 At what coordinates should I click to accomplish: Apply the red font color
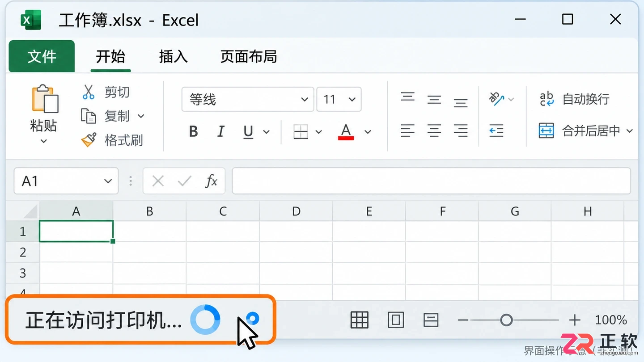[x=346, y=132]
